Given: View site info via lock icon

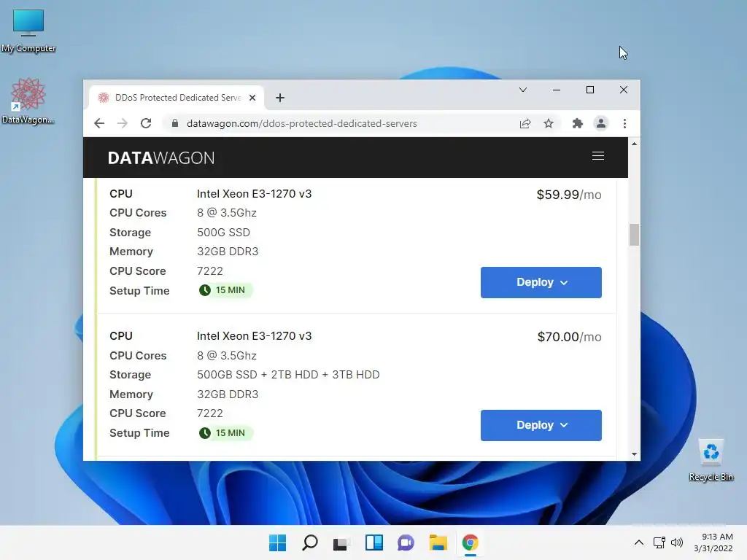Looking at the screenshot, I should pyautogui.click(x=175, y=123).
